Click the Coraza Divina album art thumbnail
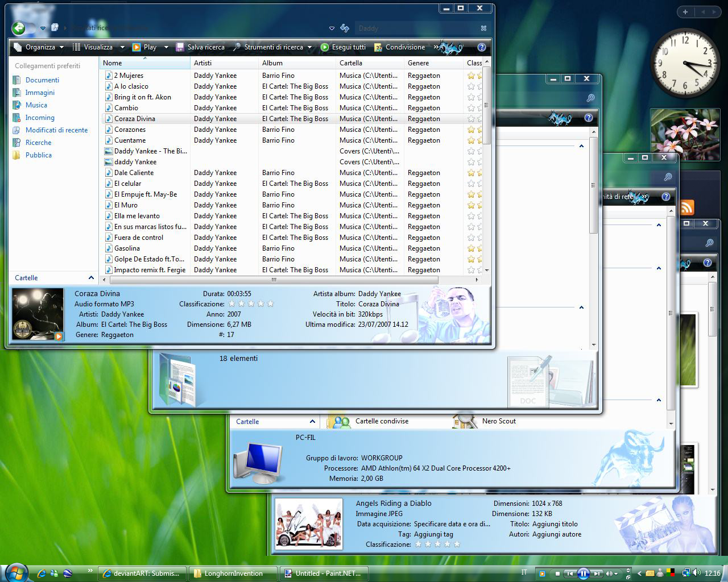This screenshot has width=728, height=582. [x=38, y=314]
